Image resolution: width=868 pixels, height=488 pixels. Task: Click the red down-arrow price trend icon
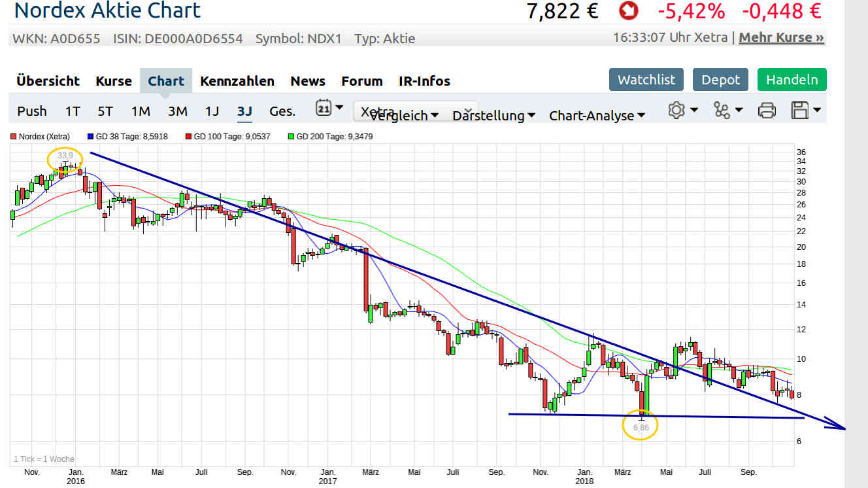tap(628, 11)
